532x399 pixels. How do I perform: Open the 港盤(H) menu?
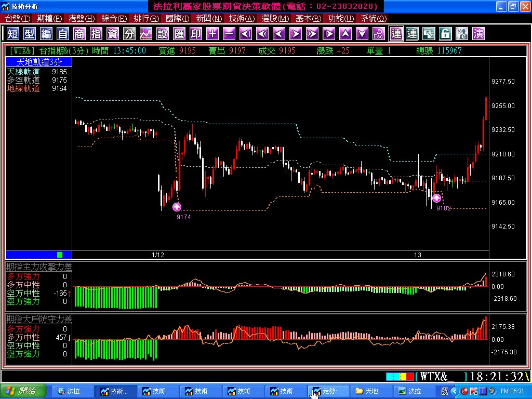(82, 19)
